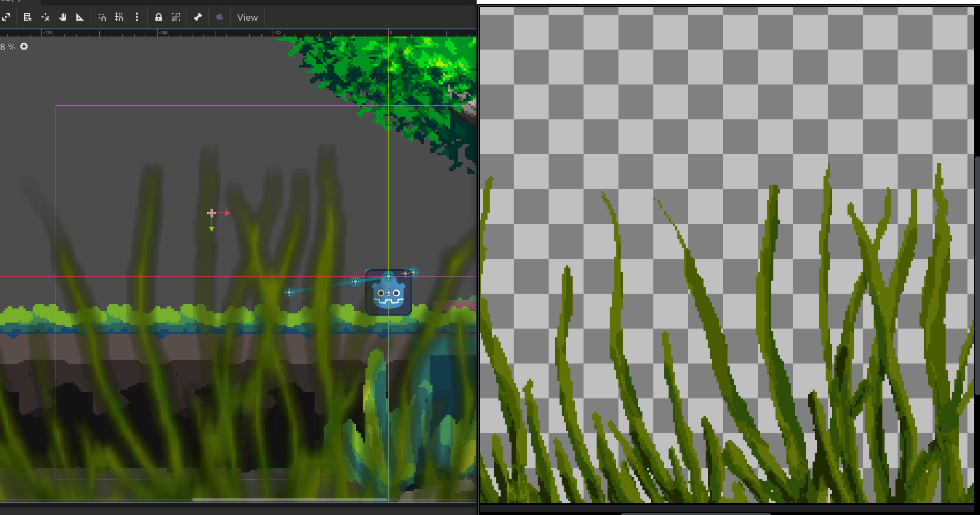Open the list-select nodes tool
This screenshot has width=980, height=515.
(27, 17)
